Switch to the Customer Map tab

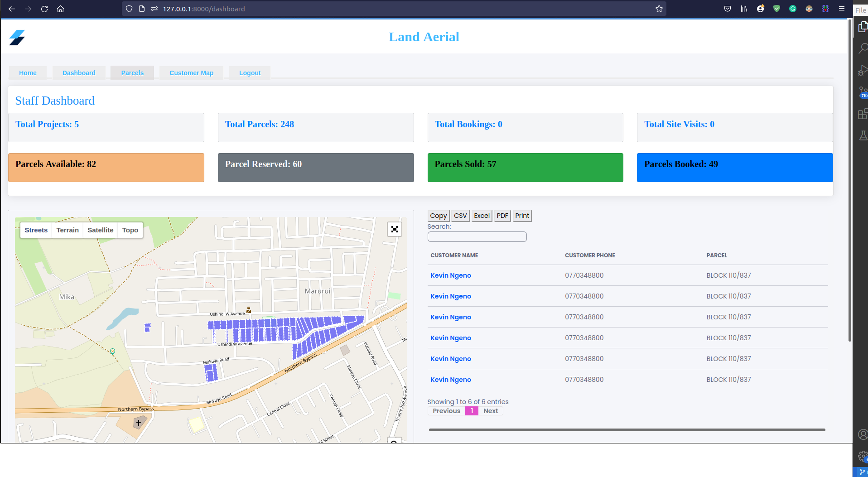(x=191, y=73)
